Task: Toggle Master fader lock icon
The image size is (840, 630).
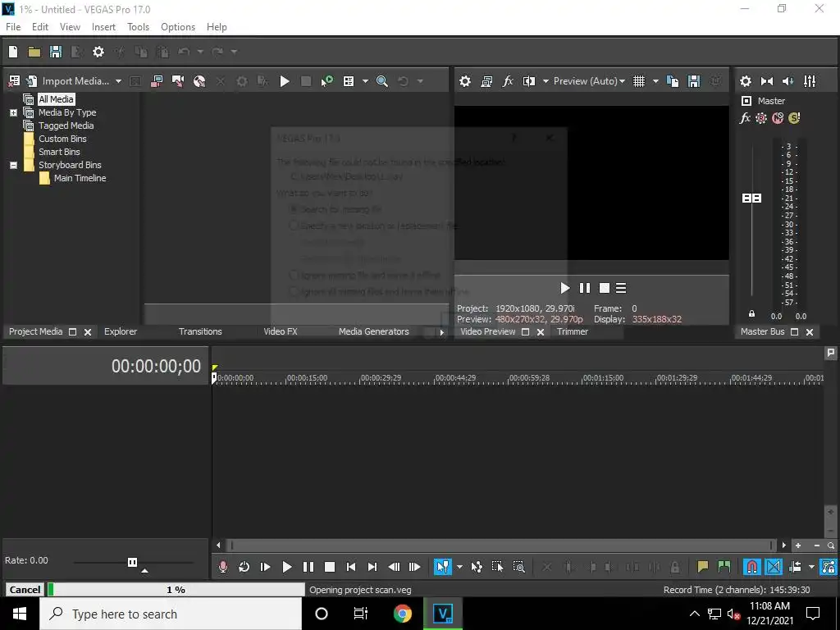Action: [x=751, y=314]
